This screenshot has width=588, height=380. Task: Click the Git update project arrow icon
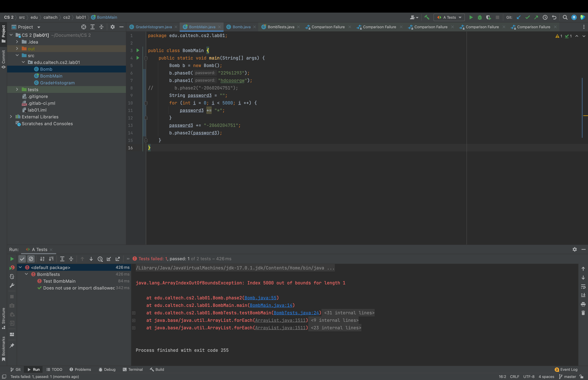pos(518,17)
